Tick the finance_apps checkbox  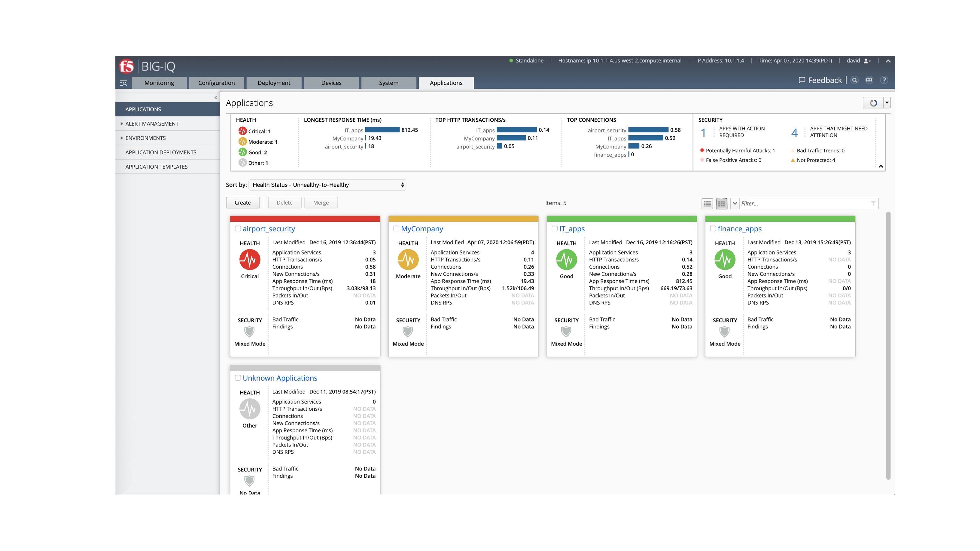(713, 228)
